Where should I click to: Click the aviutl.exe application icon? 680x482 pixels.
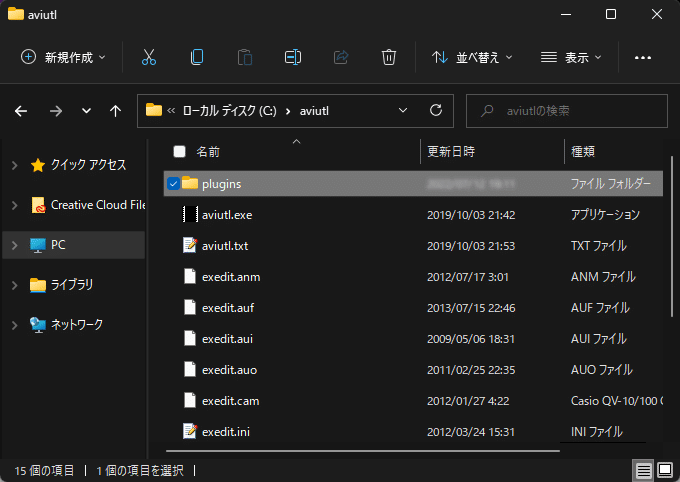tap(190, 214)
